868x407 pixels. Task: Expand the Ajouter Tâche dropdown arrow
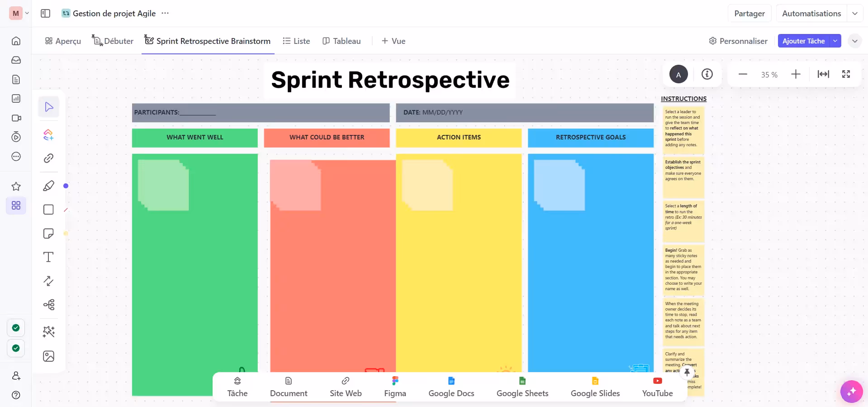click(x=835, y=41)
